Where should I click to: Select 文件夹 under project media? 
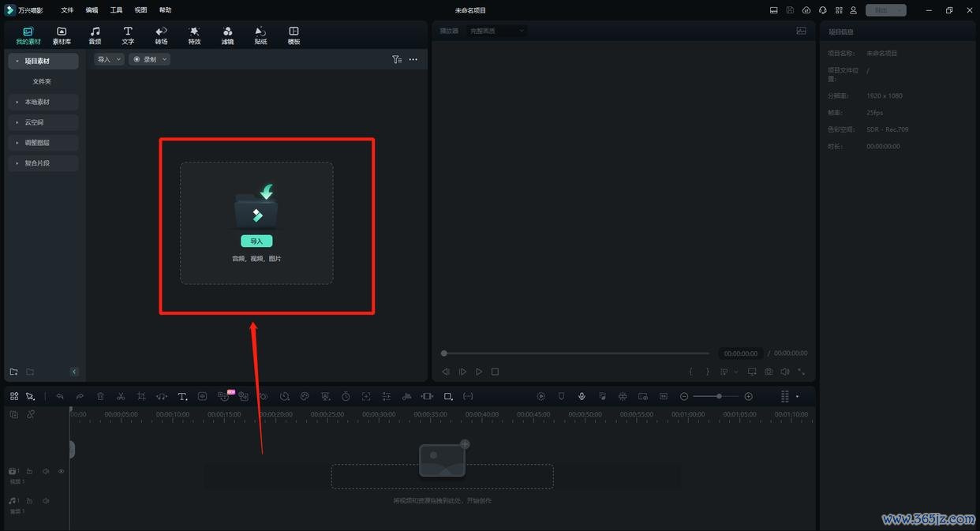[42, 81]
